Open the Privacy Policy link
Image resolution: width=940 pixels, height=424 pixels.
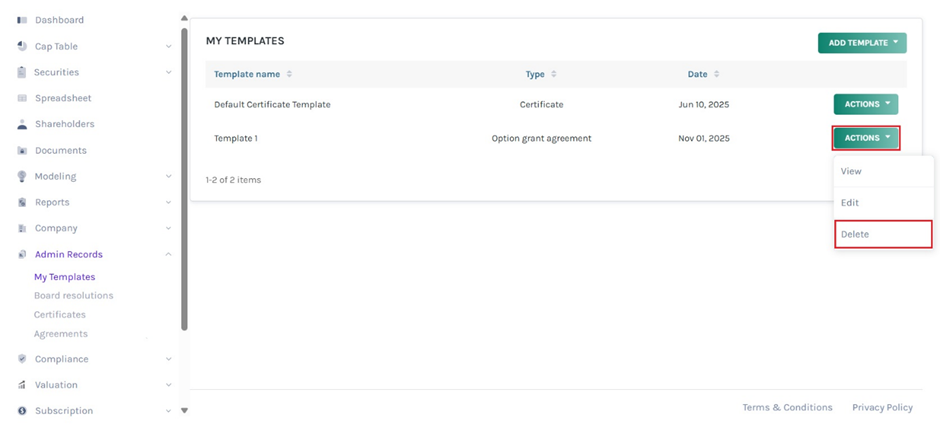point(882,407)
